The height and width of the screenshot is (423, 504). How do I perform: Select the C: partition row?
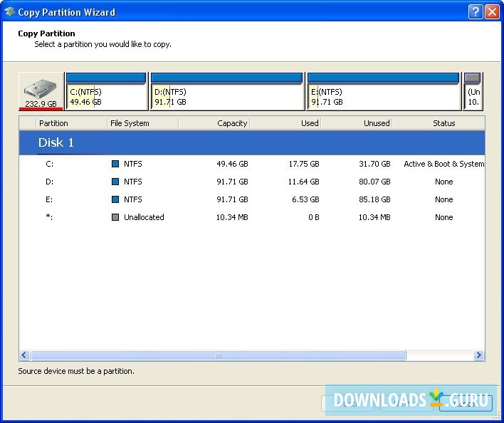click(252, 164)
